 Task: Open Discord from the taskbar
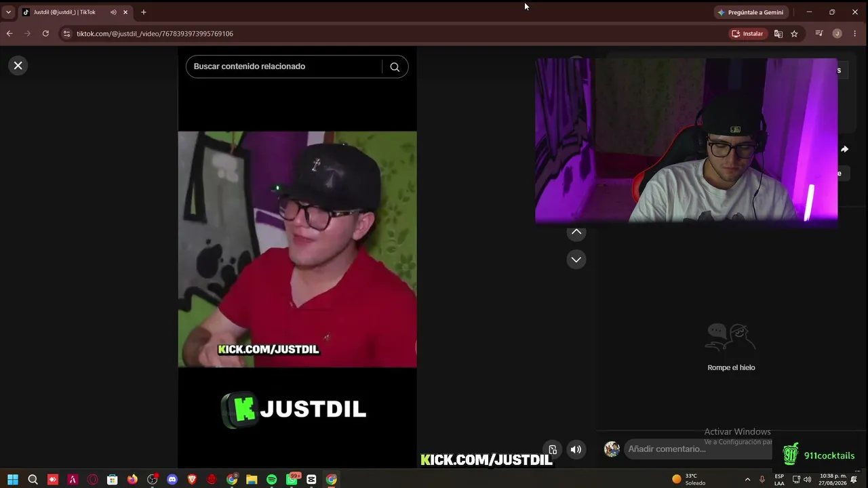pyautogui.click(x=172, y=479)
